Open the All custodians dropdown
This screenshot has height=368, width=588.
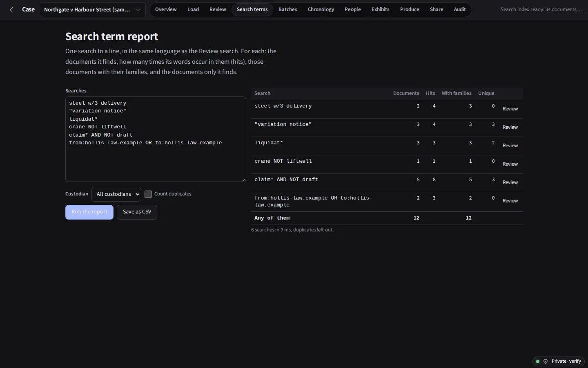(116, 194)
